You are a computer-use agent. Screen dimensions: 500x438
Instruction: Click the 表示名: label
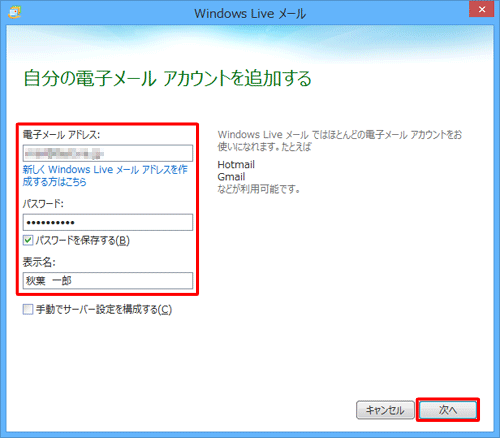tap(39, 262)
